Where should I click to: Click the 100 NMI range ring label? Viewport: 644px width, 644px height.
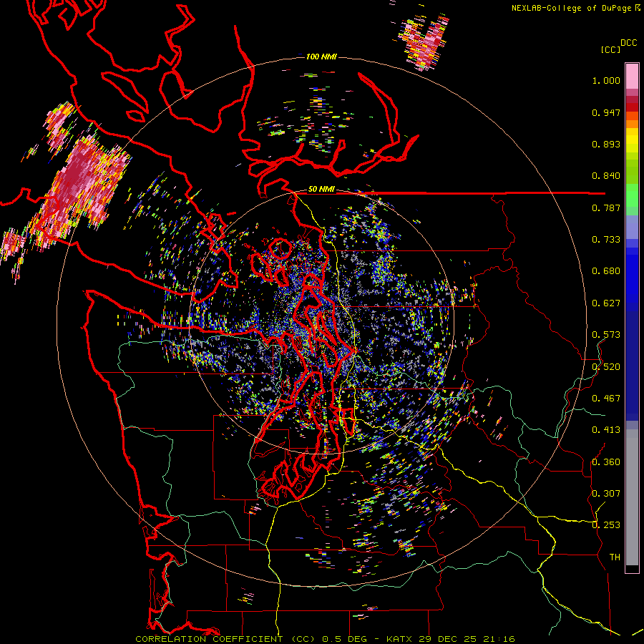[321, 57]
